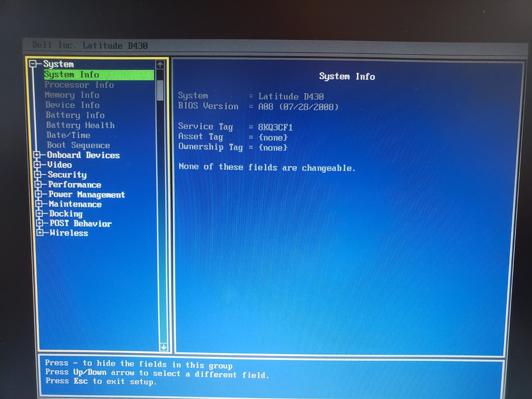Select the Wireless label
The image size is (532, 399).
(x=69, y=233)
